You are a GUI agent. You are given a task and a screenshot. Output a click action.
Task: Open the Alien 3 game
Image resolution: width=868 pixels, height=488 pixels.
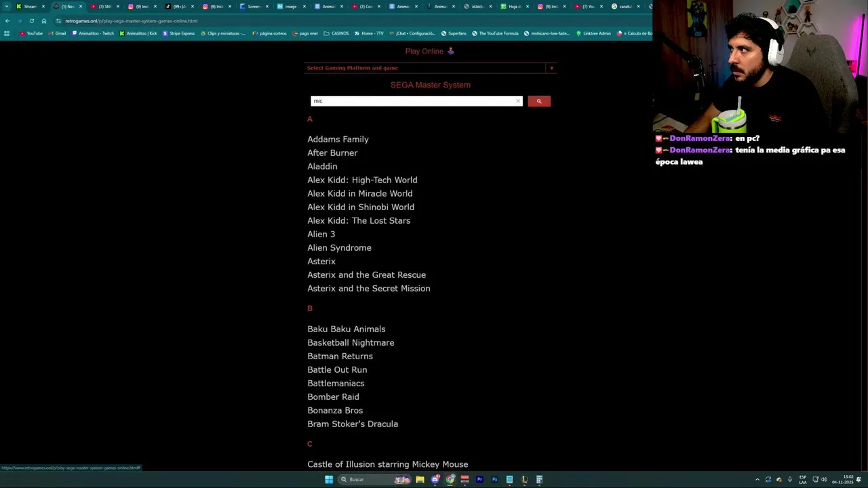click(x=321, y=234)
